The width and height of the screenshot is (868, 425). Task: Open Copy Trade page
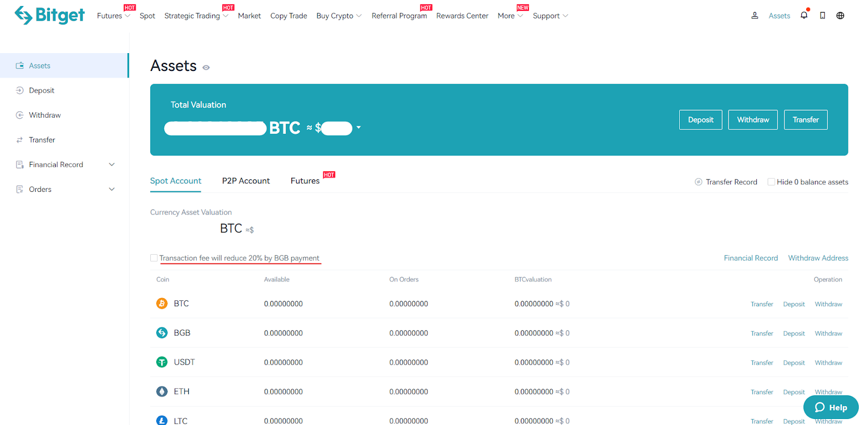[x=289, y=16]
